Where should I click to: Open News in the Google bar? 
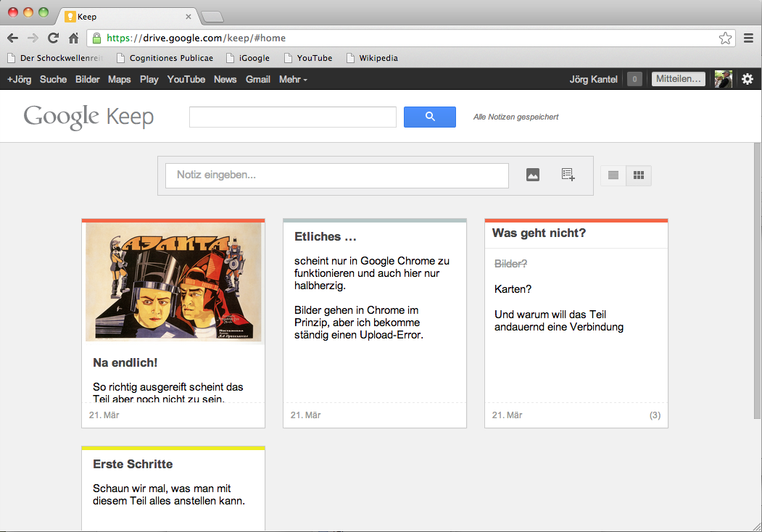point(225,79)
